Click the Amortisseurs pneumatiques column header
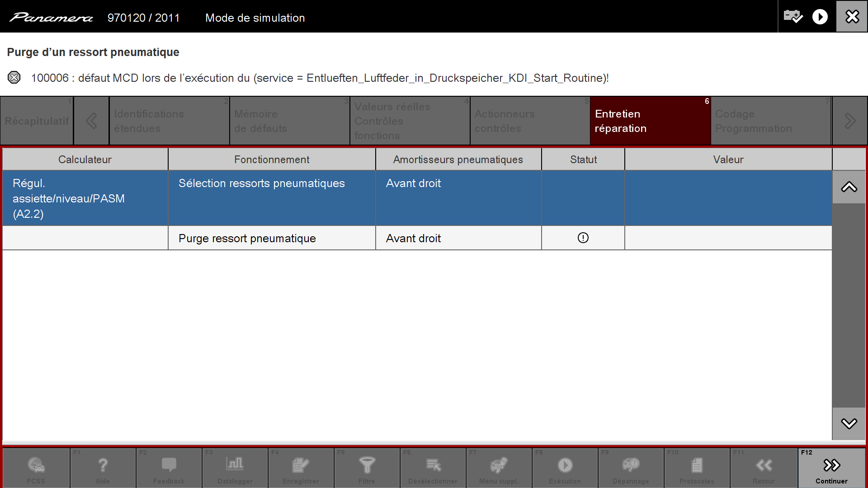 tap(458, 160)
